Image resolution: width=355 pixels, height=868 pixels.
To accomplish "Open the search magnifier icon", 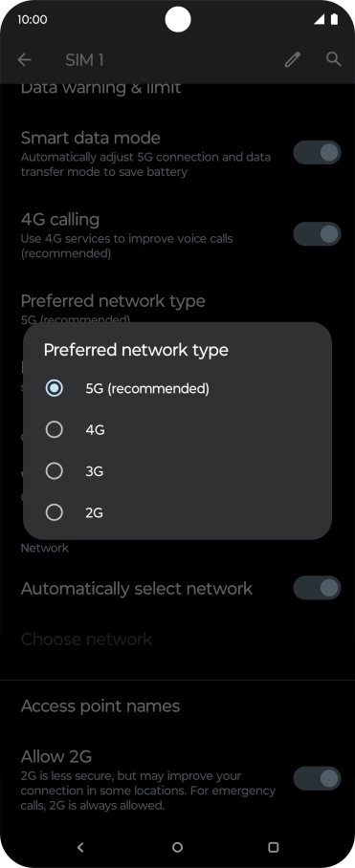I will [x=333, y=59].
